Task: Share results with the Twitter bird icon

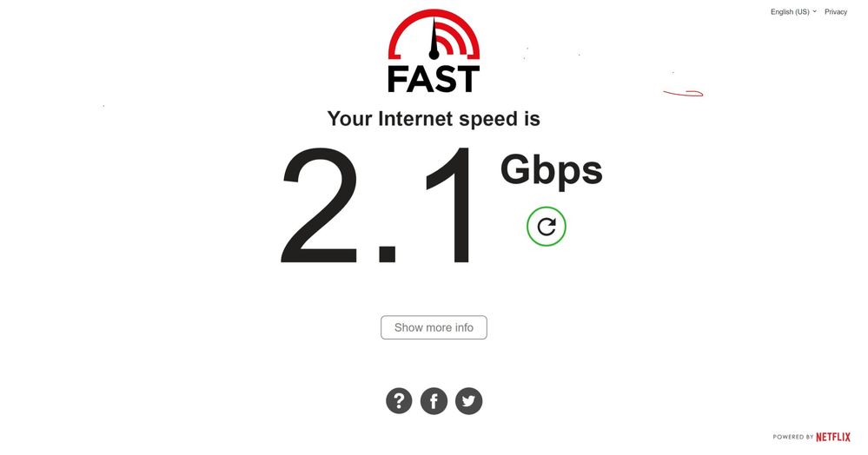Action: [469, 401]
